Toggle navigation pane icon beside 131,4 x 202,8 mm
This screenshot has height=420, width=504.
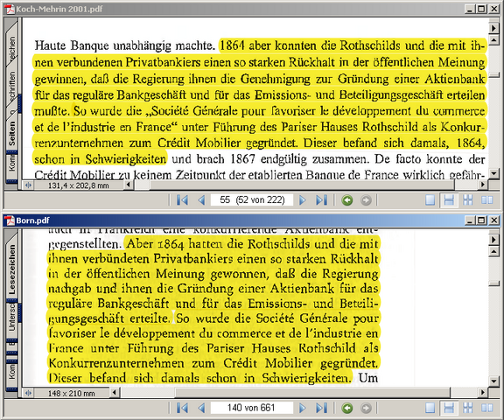point(28,185)
